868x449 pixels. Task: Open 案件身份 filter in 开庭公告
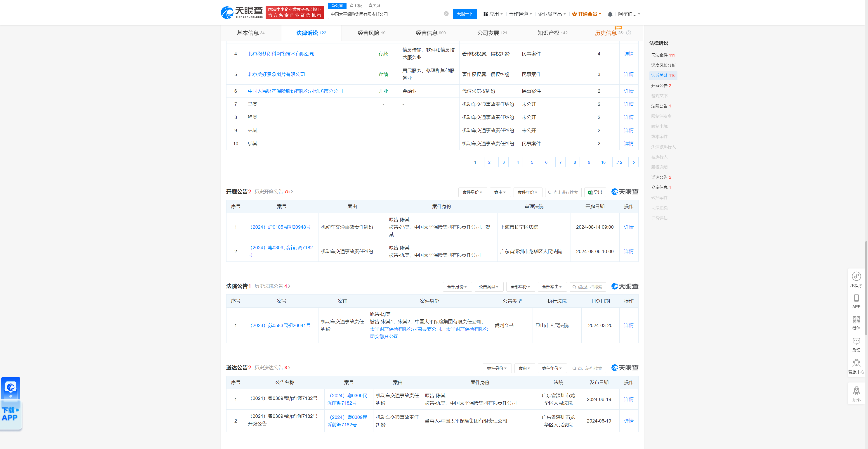(x=472, y=192)
